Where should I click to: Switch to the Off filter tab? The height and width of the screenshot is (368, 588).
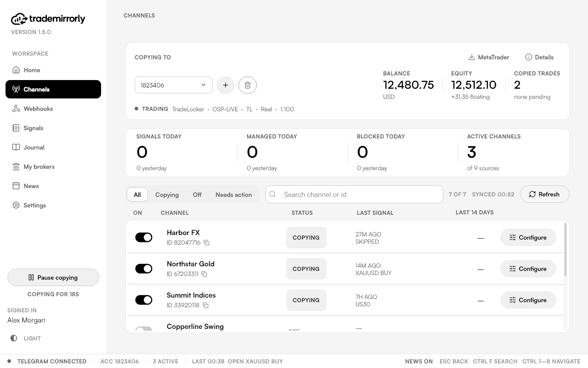pos(197,195)
